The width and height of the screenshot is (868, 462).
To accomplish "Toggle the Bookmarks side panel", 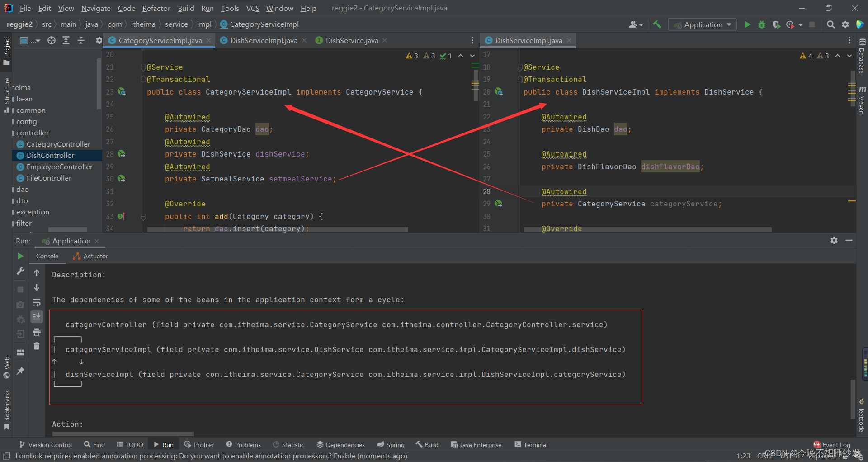I will [6, 410].
